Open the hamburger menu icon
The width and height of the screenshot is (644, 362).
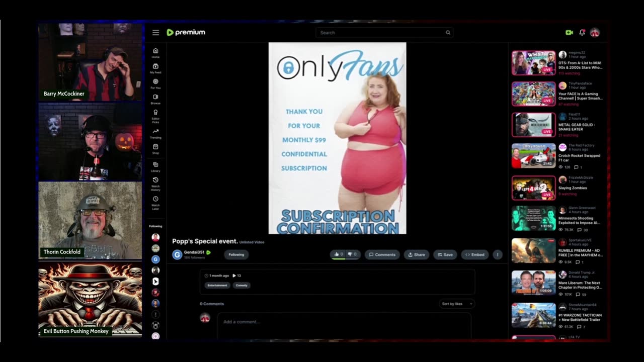(x=155, y=33)
